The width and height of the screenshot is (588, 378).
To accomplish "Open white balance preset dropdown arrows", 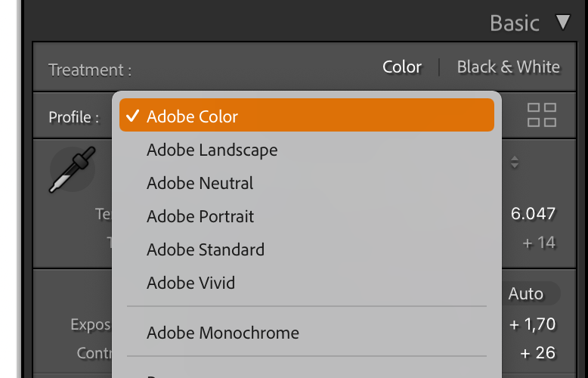I will pos(515,162).
